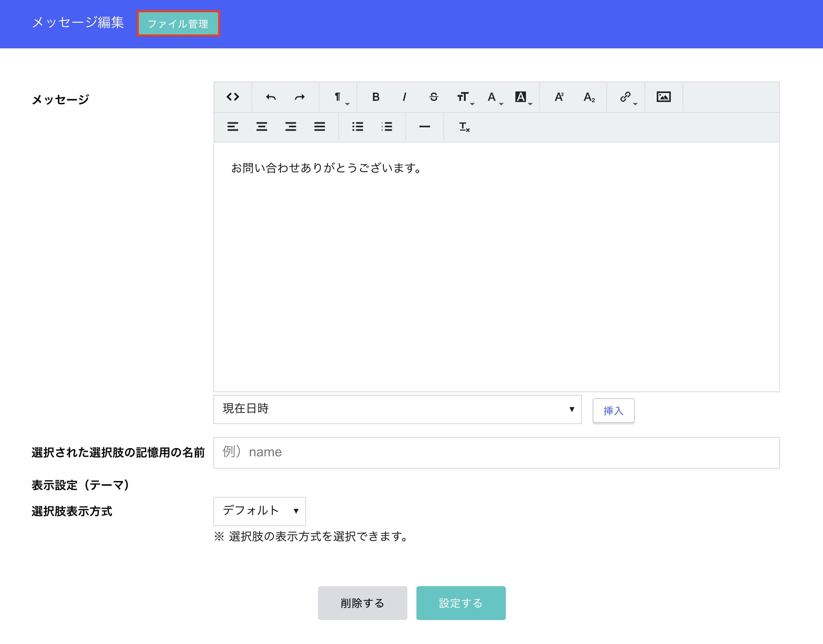Toggle bold formatting
The height and width of the screenshot is (644, 823).
(376, 97)
